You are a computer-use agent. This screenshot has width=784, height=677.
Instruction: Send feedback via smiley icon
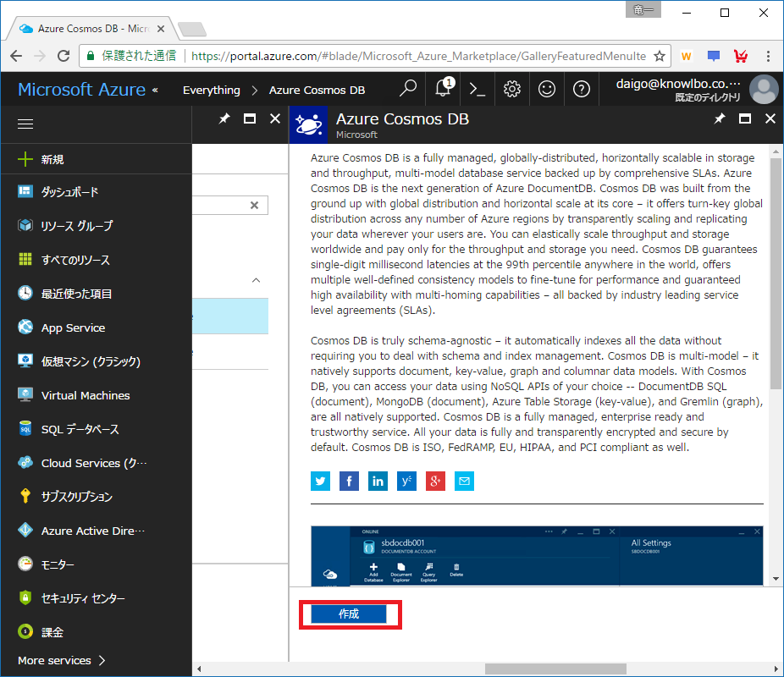tap(546, 89)
